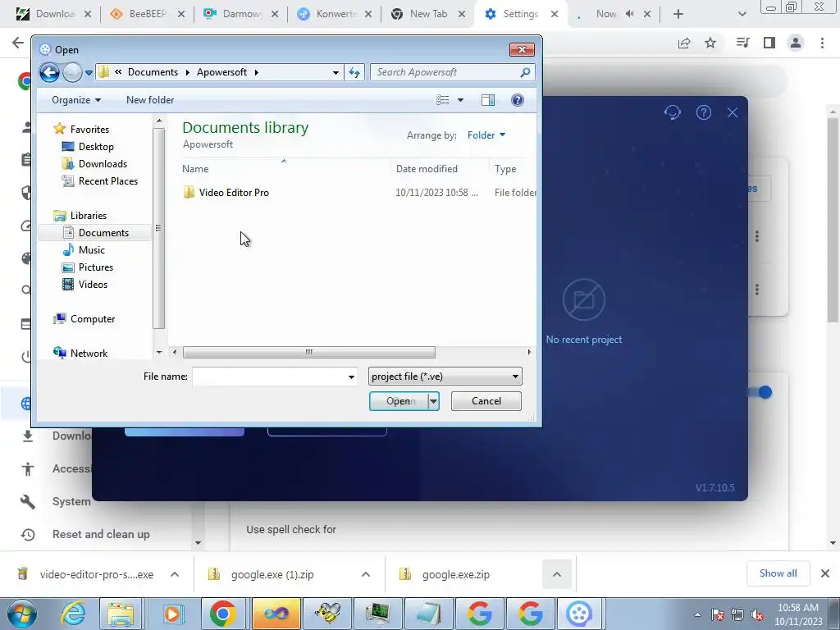Select Desktop in Favorites
This screenshot has height=630, width=840.
point(96,147)
